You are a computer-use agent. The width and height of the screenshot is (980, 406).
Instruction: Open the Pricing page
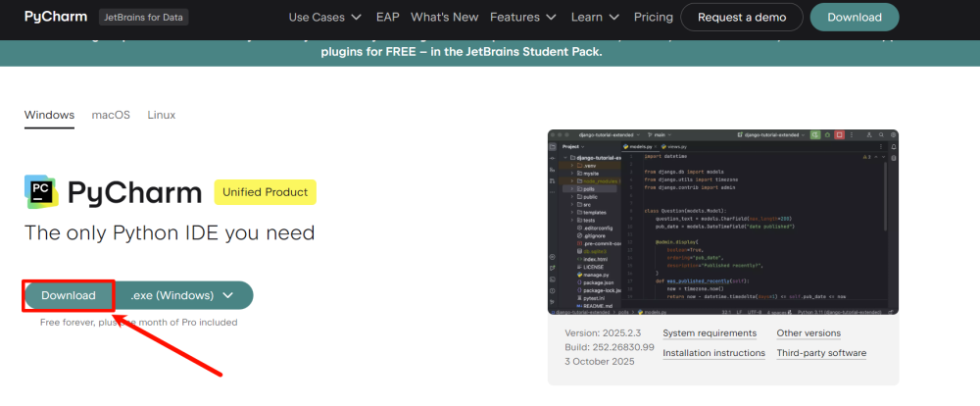tap(654, 17)
